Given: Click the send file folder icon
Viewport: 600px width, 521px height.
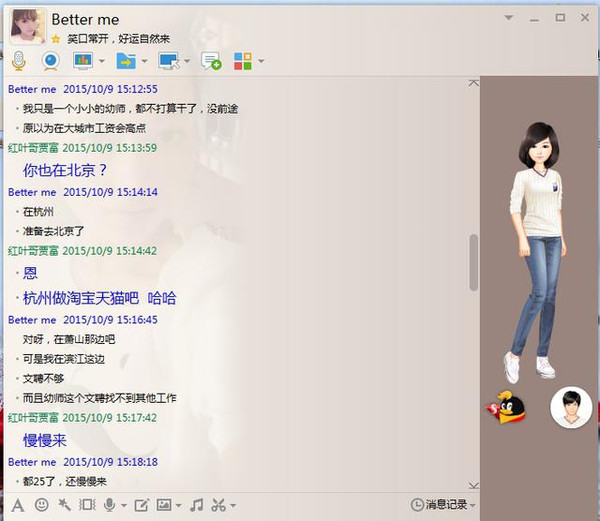Looking at the screenshot, I should [126, 61].
